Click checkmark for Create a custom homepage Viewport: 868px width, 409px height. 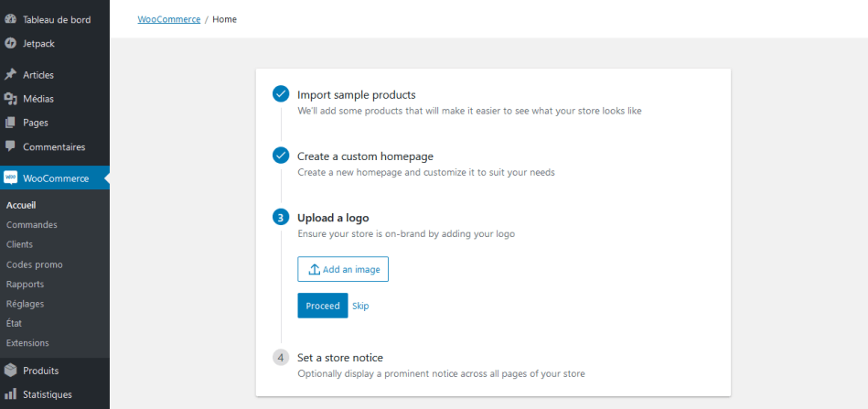pyautogui.click(x=281, y=156)
